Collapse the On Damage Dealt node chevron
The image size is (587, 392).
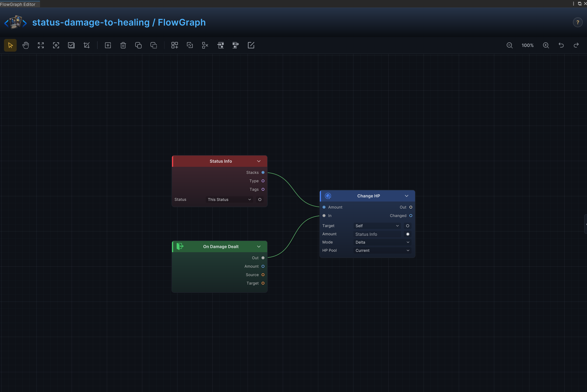[259, 247]
